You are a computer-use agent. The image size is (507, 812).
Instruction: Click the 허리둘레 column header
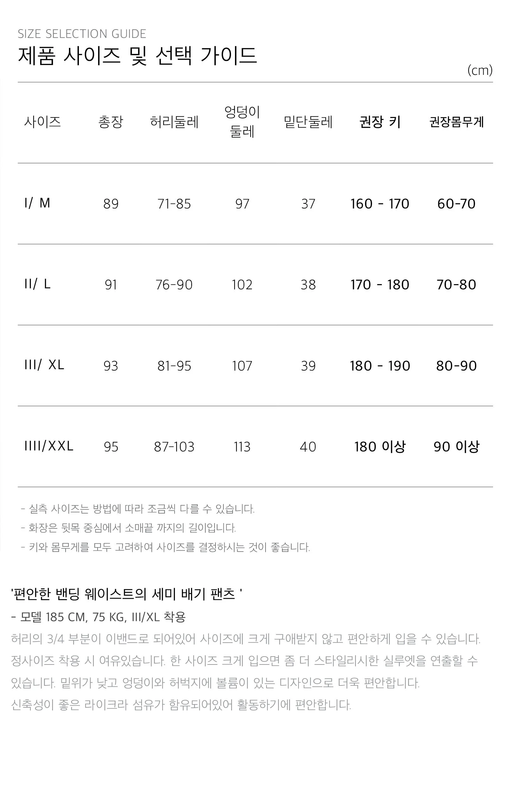pos(174,121)
